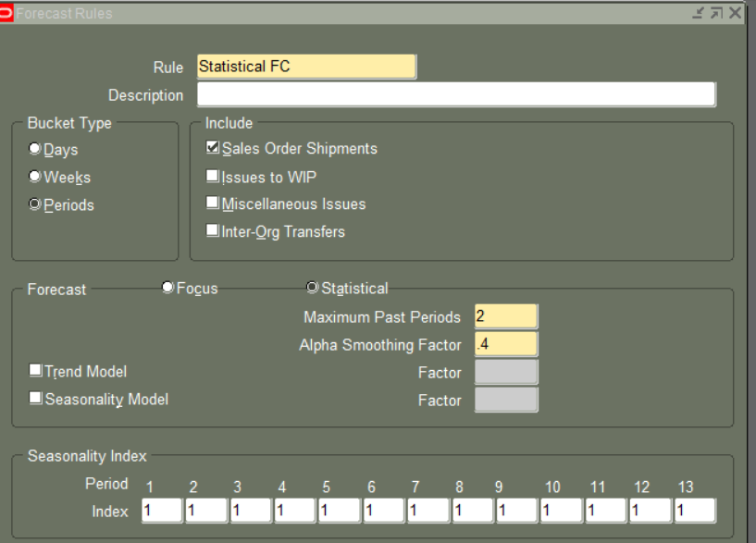Enable the Seasonality Model checkbox
The image size is (756, 543).
pyautogui.click(x=34, y=399)
